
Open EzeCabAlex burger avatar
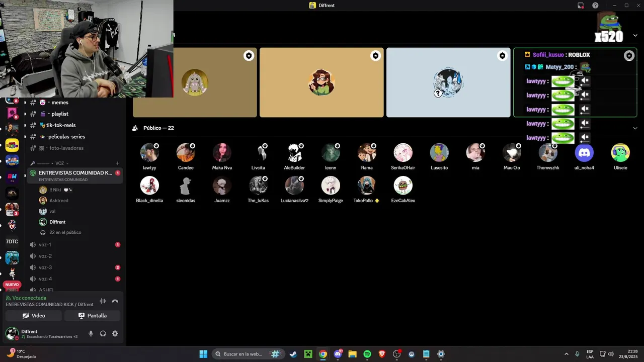point(403,186)
